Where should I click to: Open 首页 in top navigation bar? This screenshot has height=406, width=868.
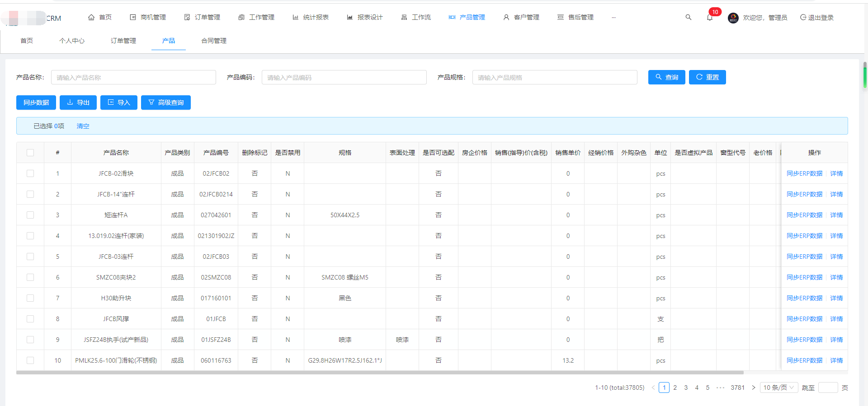pyautogui.click(x=100, y=17)
